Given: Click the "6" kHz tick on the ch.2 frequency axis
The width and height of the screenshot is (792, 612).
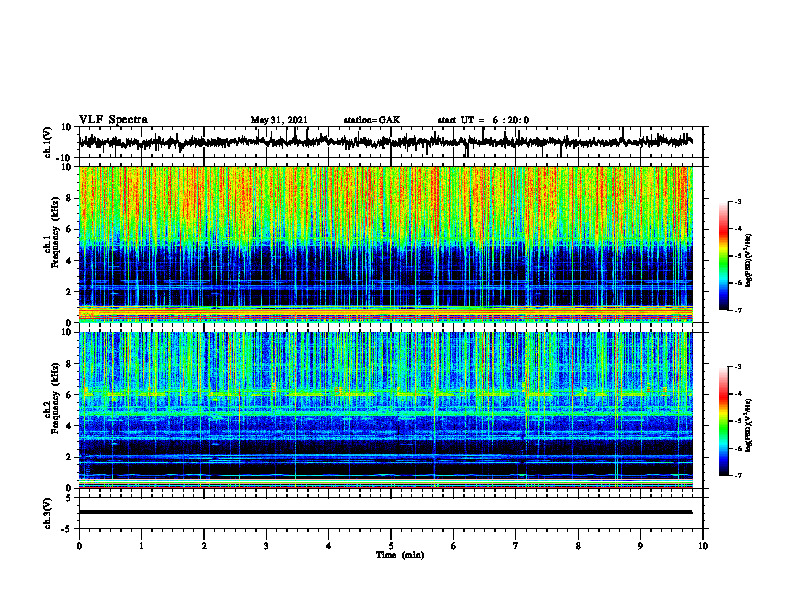Looking at the screenshot, I should [70, 395].
